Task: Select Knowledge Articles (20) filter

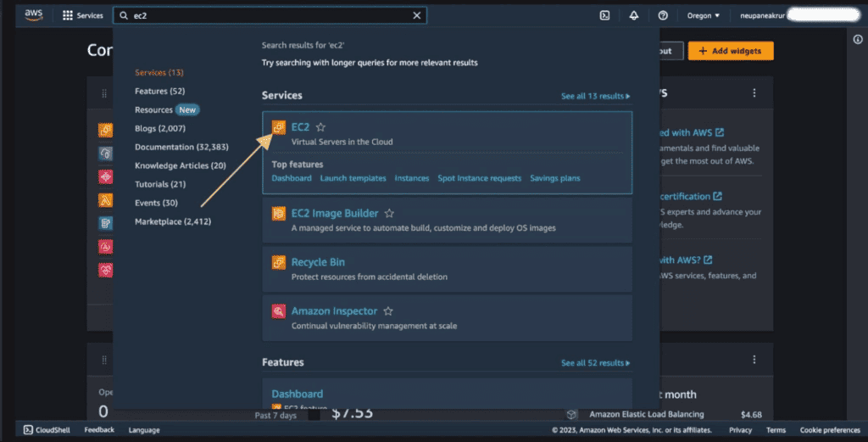Action: tap(181, 165)
